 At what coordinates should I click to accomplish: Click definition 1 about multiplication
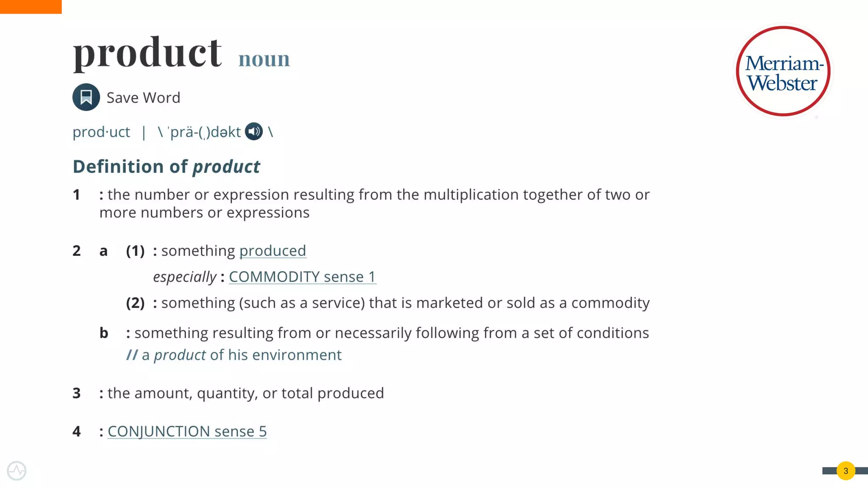(x=374, y=203)
